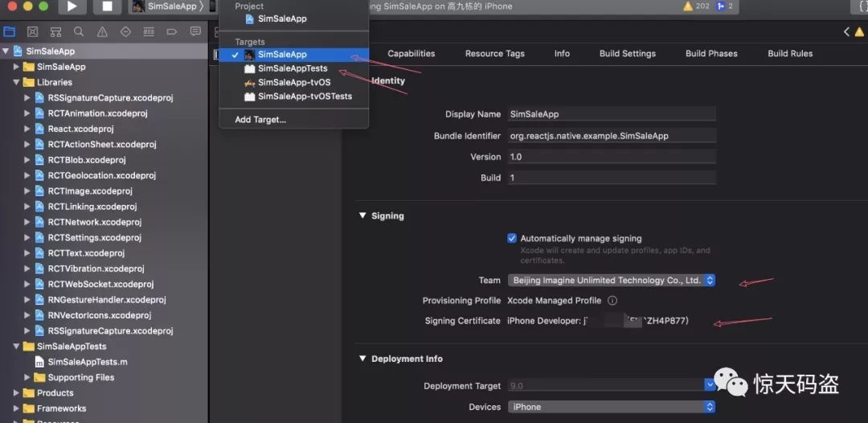The width and height of the screenshot is (868, 423).
Task: Collapse the Libraries group triangle
Action: coord(16,82)
